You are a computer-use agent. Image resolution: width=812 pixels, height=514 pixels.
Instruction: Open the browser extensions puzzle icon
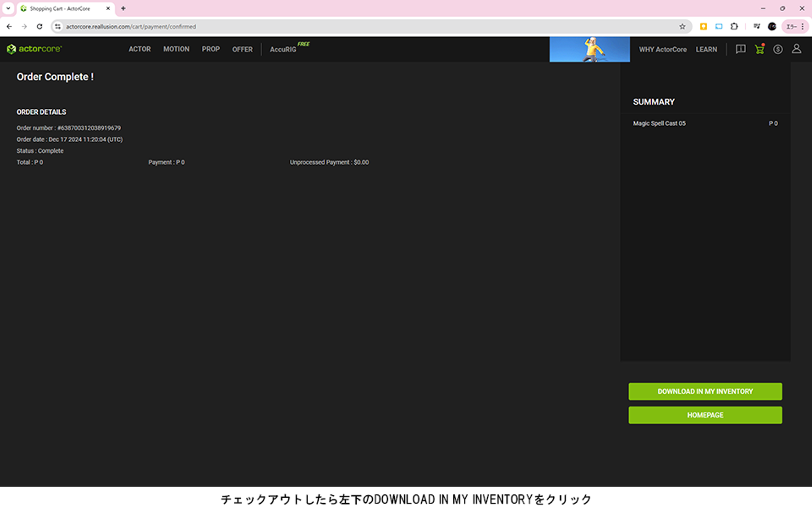click(x=734, y=26)
